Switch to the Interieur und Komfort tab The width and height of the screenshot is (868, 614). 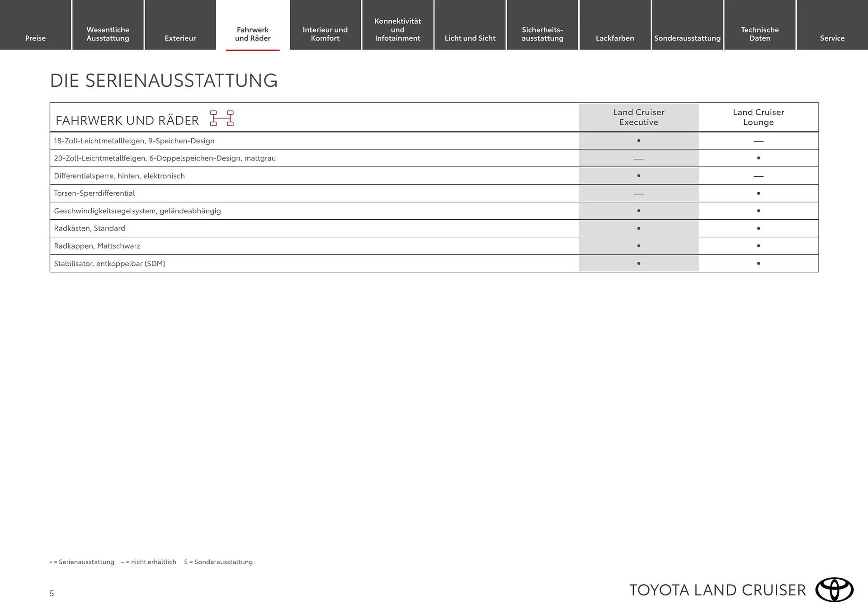(x=325, y=33)
